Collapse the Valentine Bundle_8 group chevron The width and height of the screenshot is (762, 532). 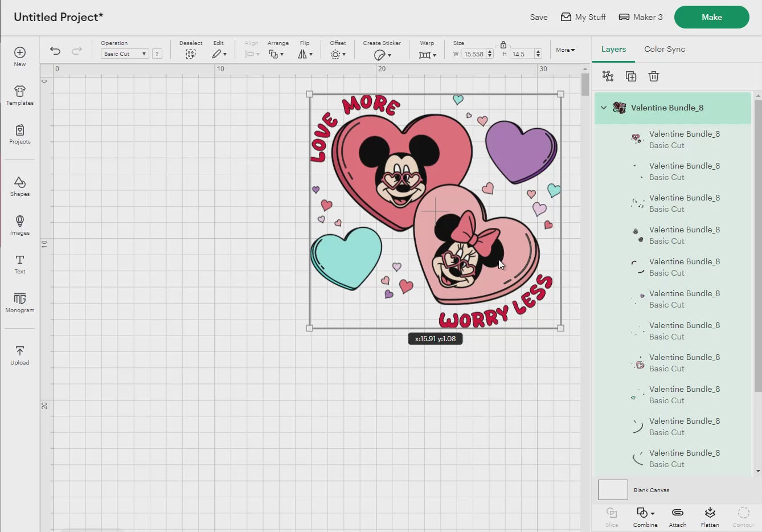[x=604, y=108]
